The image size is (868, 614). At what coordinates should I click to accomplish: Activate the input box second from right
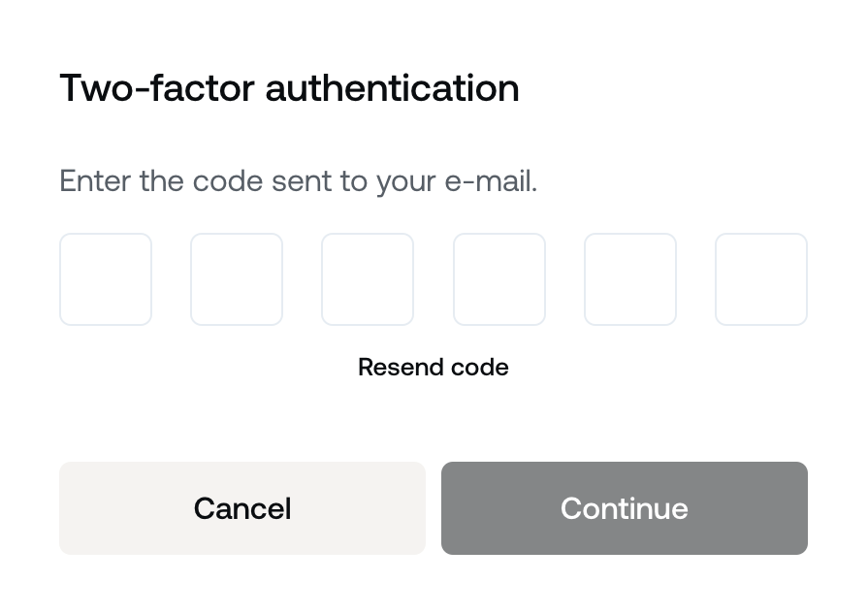[630, 279]
